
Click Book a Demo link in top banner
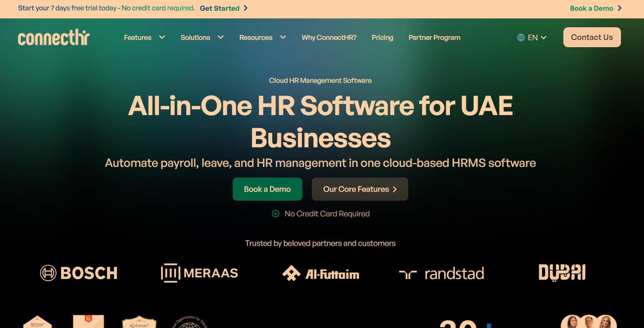(591, 8)
